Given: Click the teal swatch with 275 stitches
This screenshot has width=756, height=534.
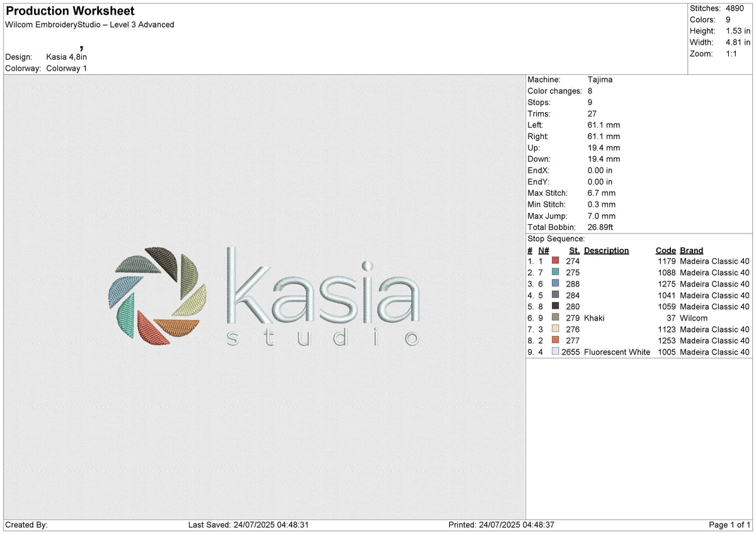Looking at the screenshot, I should 555,272.
